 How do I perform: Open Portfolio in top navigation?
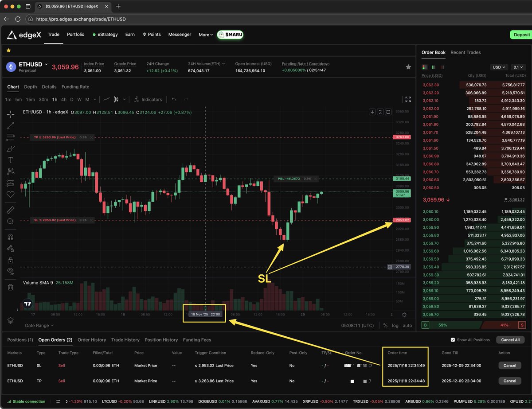75,35
